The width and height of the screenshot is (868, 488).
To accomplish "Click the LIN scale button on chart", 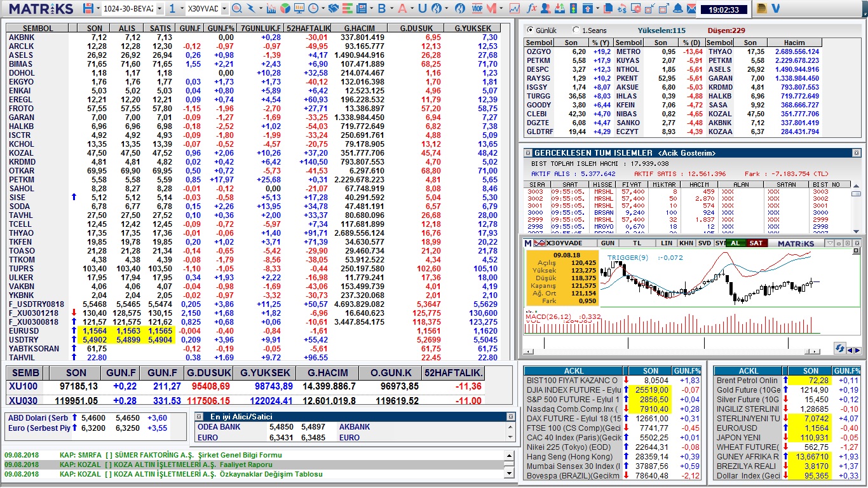I will [x=667, y=243].
